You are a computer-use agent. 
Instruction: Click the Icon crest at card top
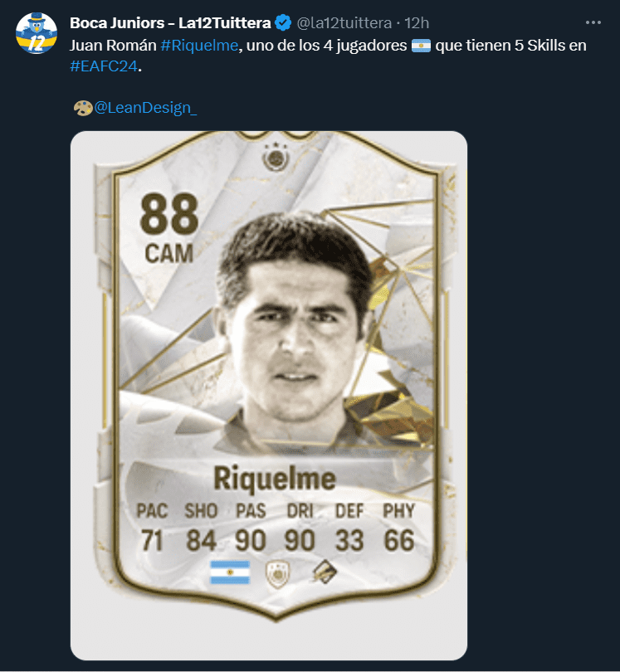click(x=276, y=157)
